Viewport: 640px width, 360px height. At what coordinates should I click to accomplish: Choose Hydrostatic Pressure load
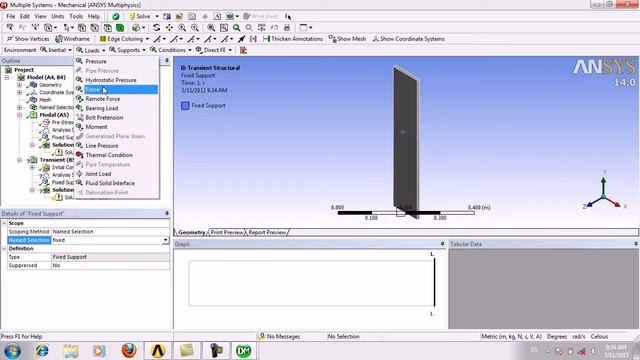(117, 80)
